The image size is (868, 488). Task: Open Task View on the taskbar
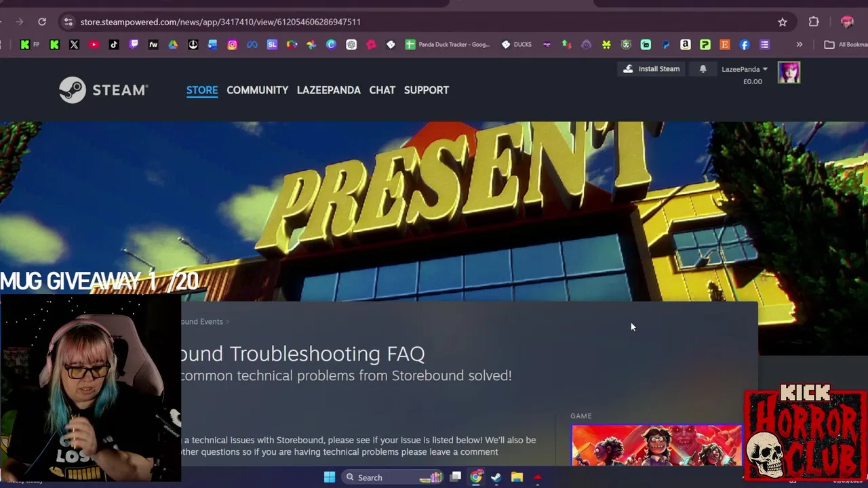[x=456, y=478]
